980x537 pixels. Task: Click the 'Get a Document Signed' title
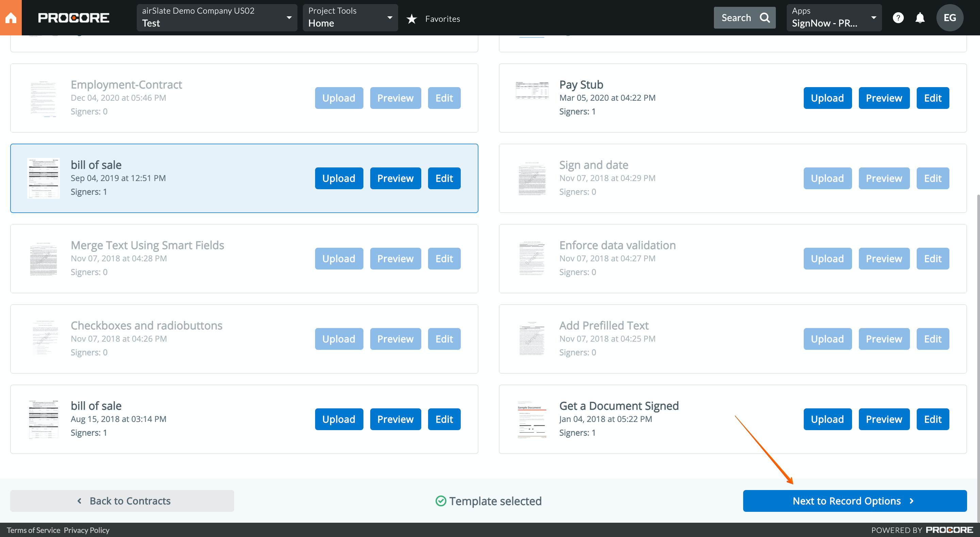[619, 406]
